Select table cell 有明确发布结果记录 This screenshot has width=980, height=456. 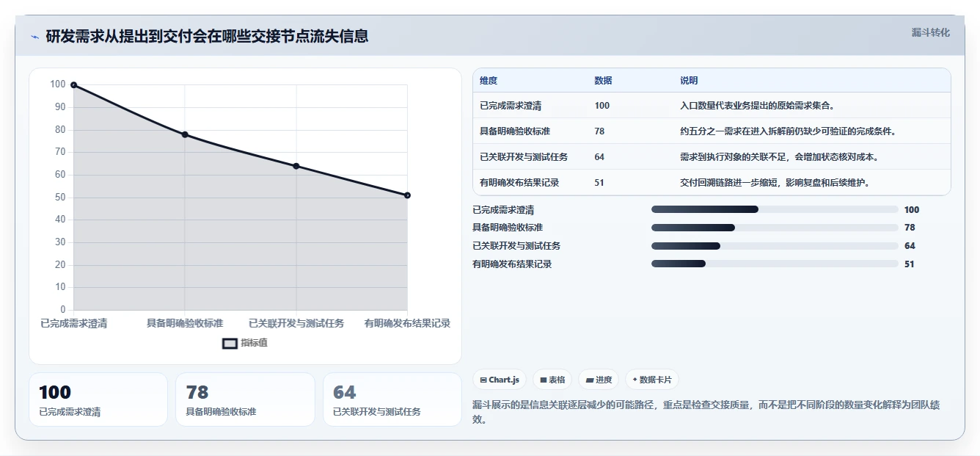pyautogui.click(x=519, y=183)
